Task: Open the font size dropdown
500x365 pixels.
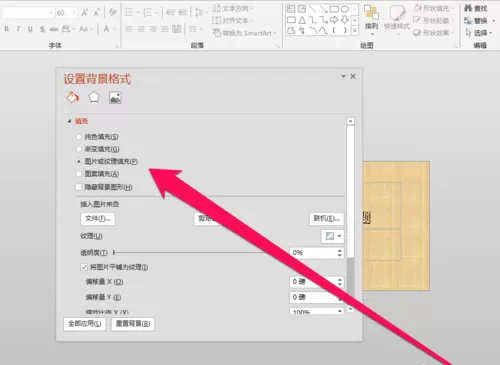Action: tap(74, 13)
